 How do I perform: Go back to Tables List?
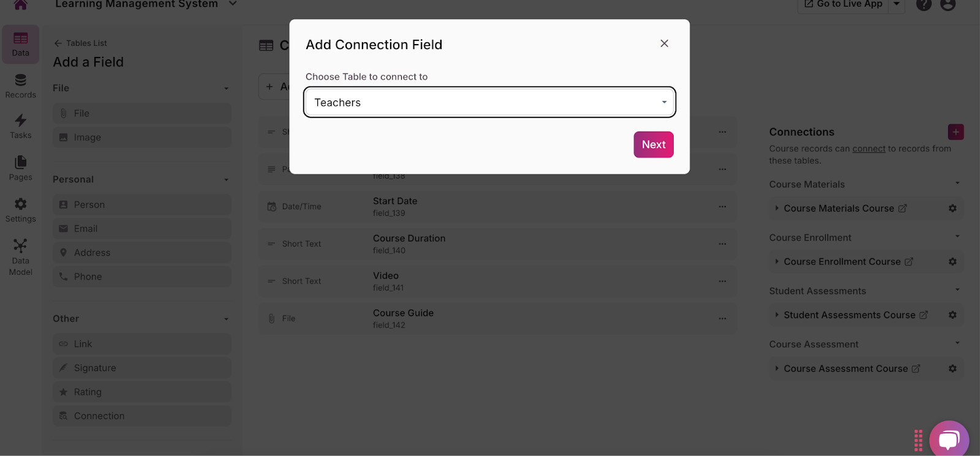[x=80, y=43]
